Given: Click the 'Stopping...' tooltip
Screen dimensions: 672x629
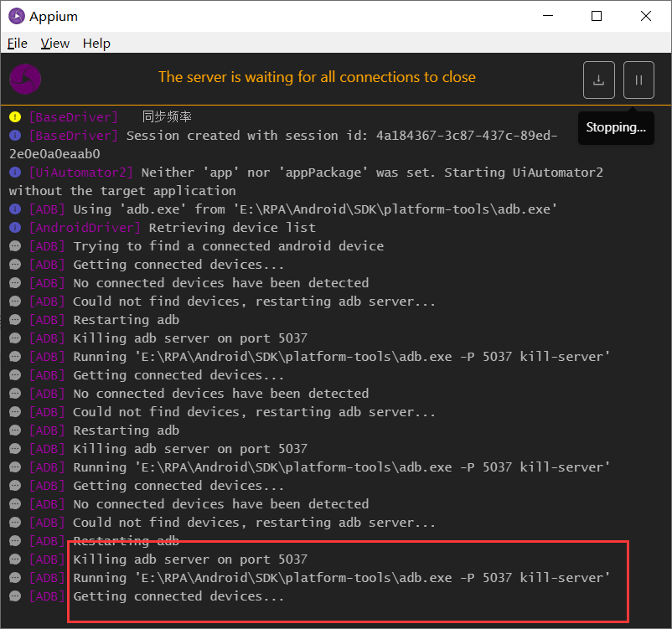Looking at the screenshot, I should click(616, 127).
